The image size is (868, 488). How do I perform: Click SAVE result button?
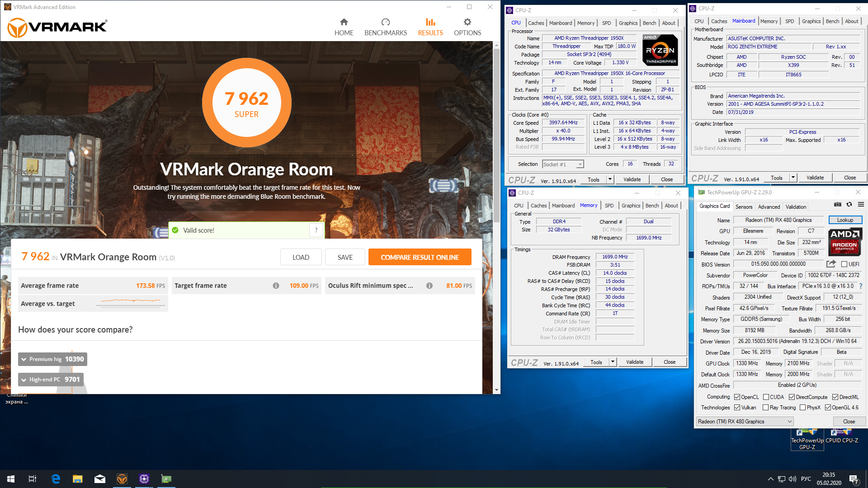pyautogui.click(x=345, y=257)
